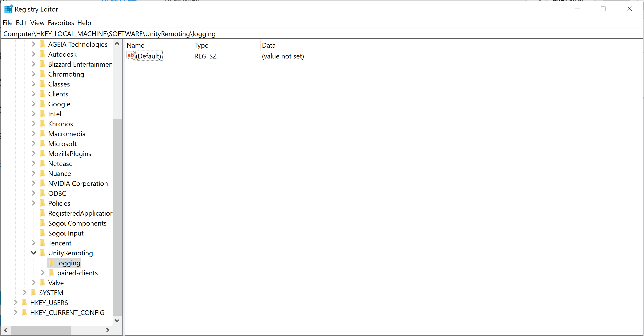Image resolution: width=644 pixels, height=336 pixels.
Task: Expand the Microsoft key chevron
Action: (x=34, y=143)
